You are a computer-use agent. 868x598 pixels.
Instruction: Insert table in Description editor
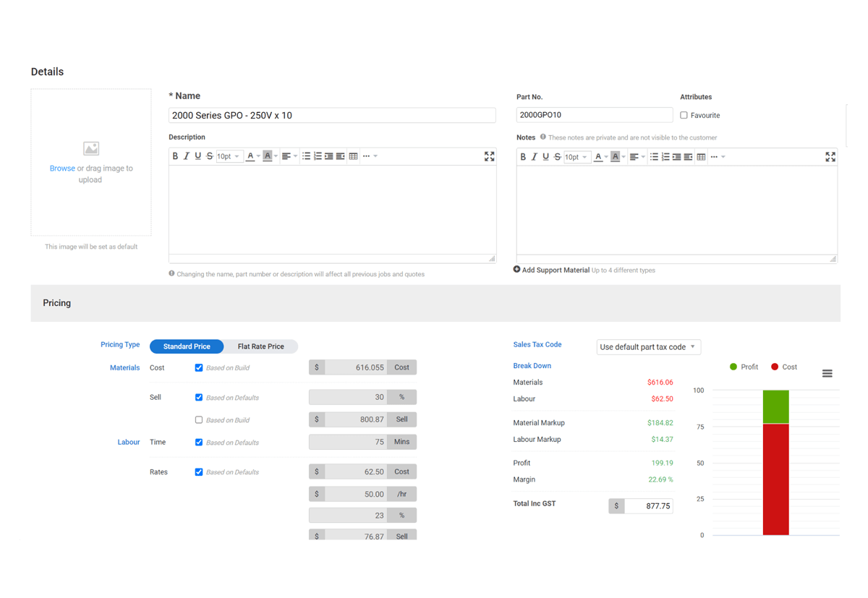353,156
